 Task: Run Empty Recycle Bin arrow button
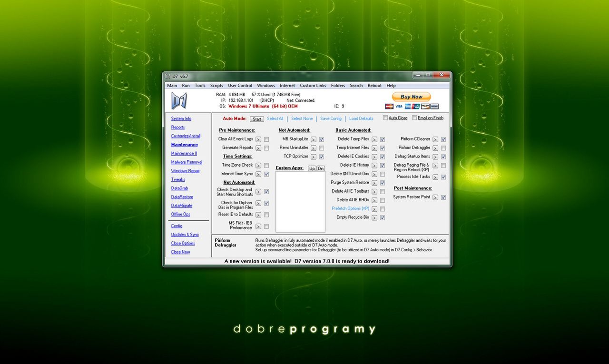pyautogui.click(x=374, y=218)
